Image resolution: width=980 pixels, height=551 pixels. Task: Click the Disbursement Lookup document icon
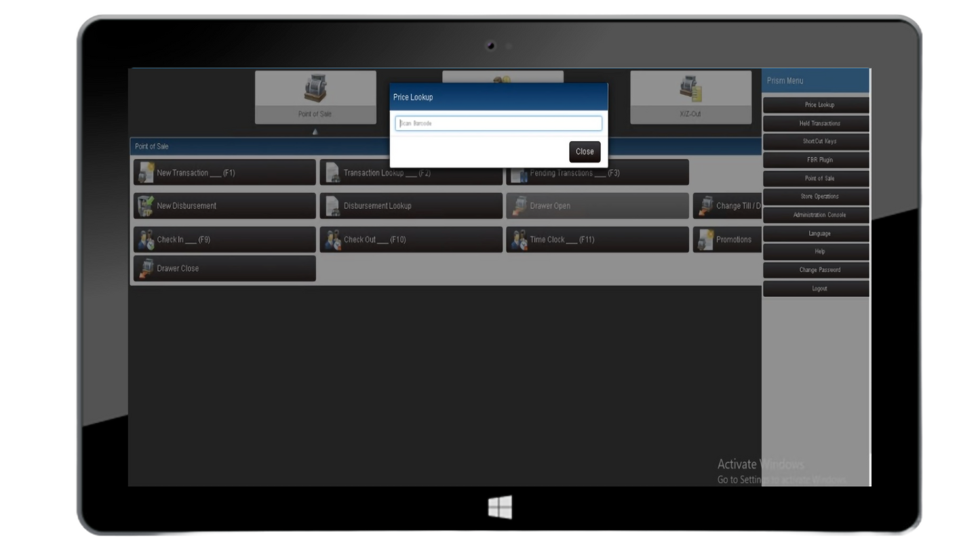pyautogui.click(x=332, y=206)
